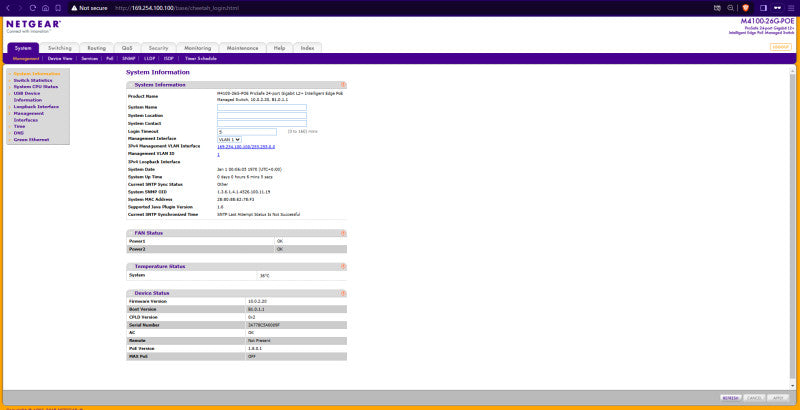This screenshot has width=800, height=410.
Task: Expand the DNS sidebar entry
Action: 18,133
